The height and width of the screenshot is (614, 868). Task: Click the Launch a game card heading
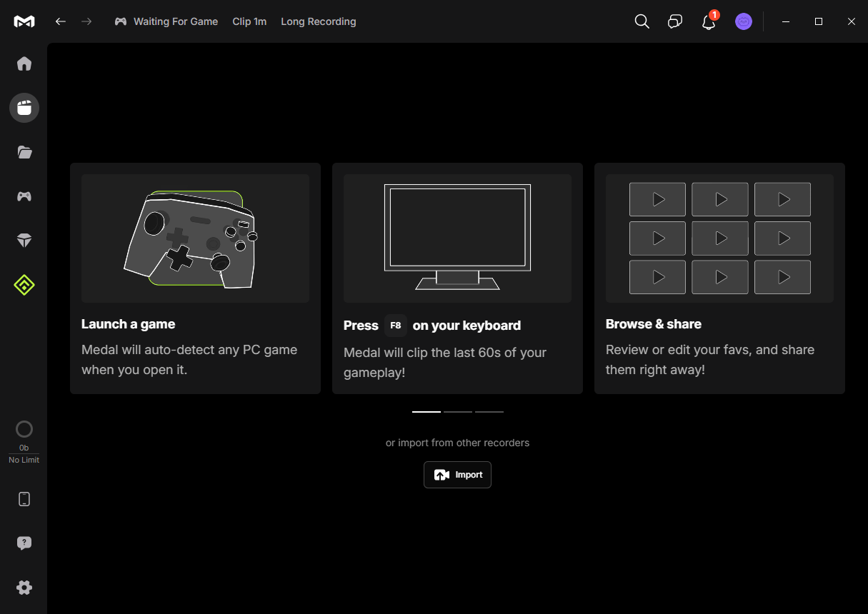coord(129,324)
